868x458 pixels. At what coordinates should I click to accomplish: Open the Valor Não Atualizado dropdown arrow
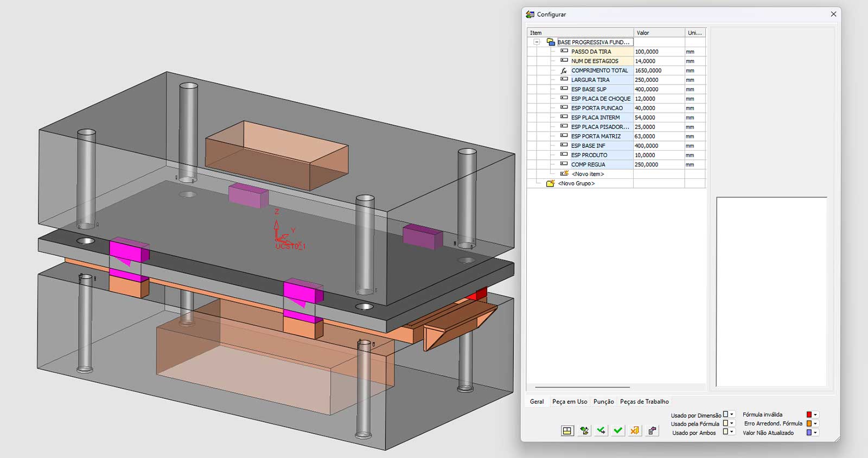point(815,433)
